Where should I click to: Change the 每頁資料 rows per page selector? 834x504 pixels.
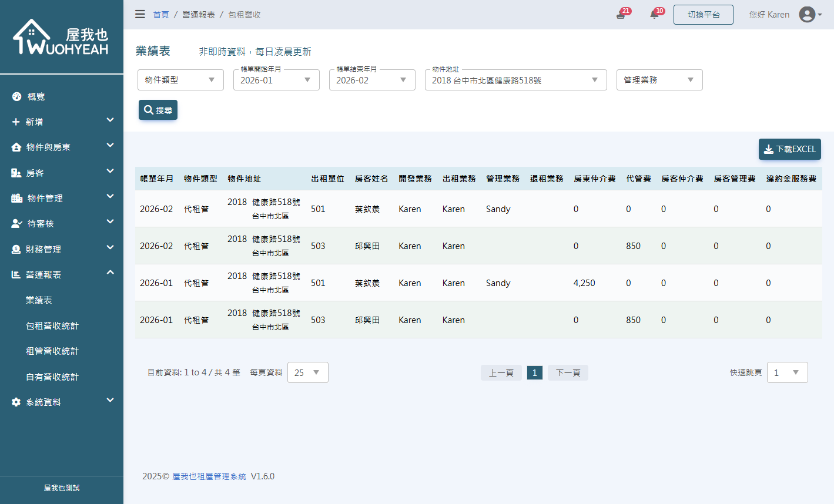point(307,372)
